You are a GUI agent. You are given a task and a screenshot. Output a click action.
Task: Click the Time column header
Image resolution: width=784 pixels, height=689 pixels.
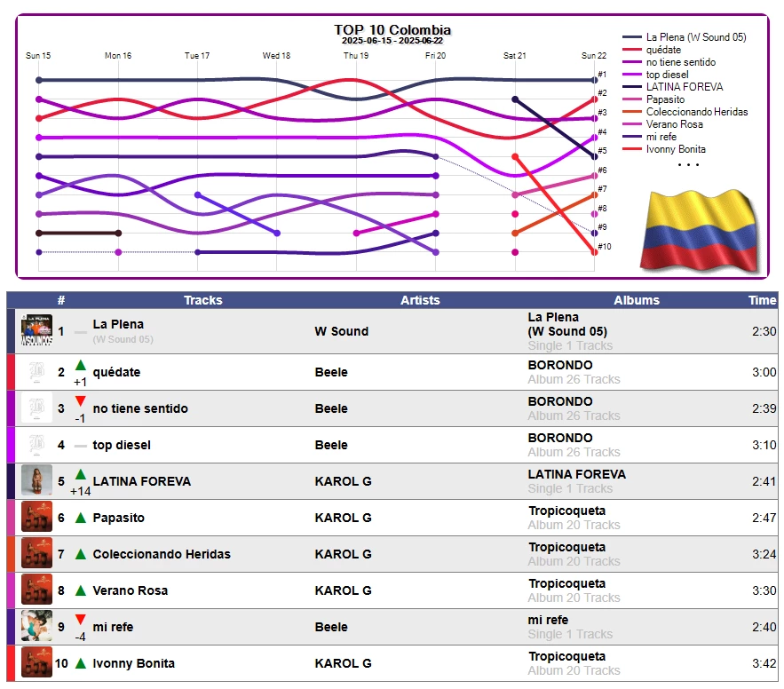[762, 300]
